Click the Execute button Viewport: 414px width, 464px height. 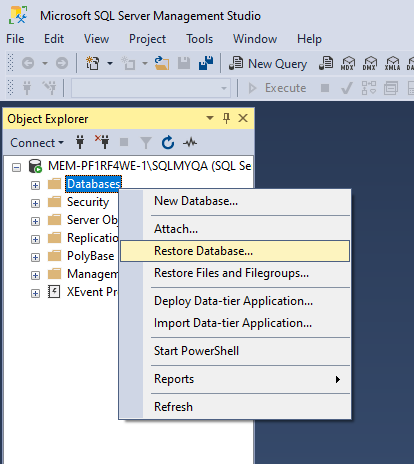click(277, 88)
